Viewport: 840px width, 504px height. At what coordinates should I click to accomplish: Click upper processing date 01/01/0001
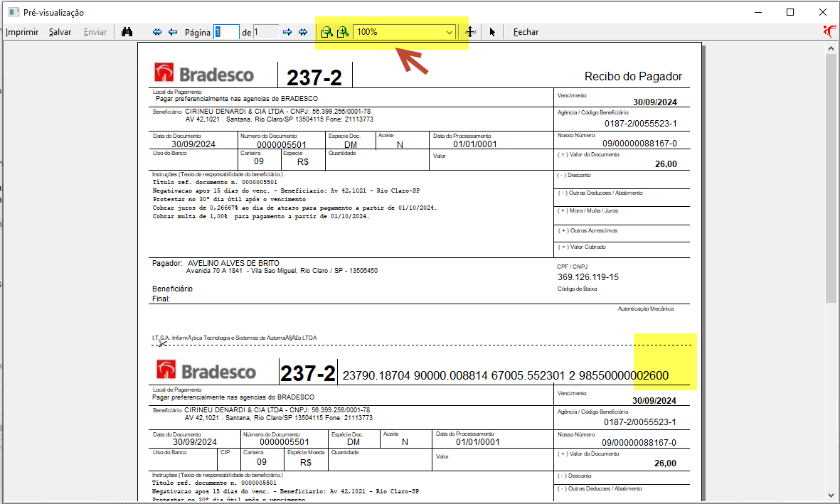(x=474, y=144)
